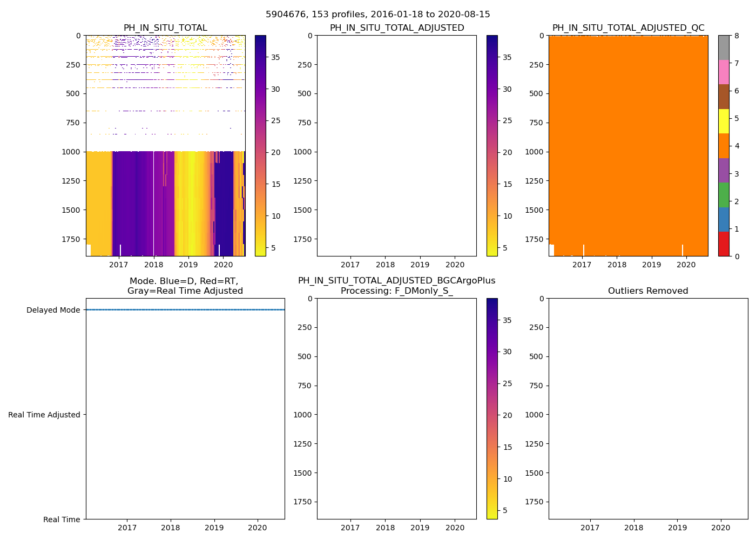Screen dimensions: 756x540
Task: Click the yellow swatch in QC colorbar
Action: click(x=724, y=121)
